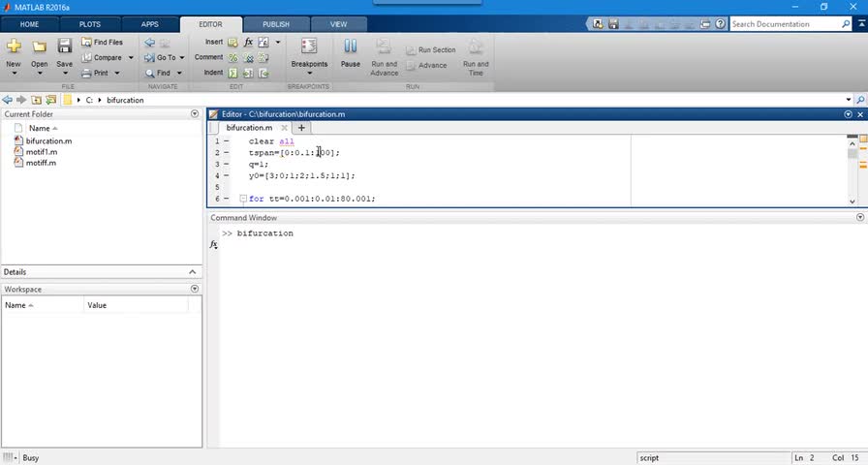Open the Go To dropdown arrow
Screen dimensions: 868x465
(181, 57)
